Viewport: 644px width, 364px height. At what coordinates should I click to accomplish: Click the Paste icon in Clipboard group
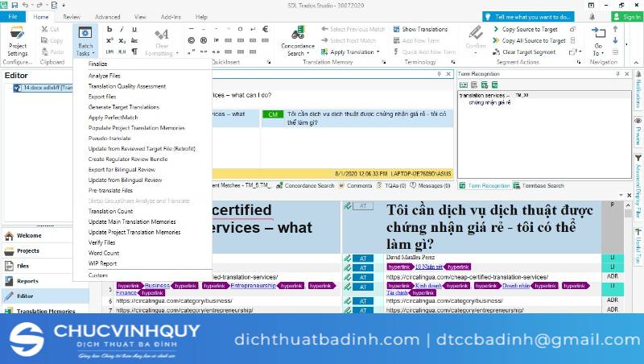[45, 52]
